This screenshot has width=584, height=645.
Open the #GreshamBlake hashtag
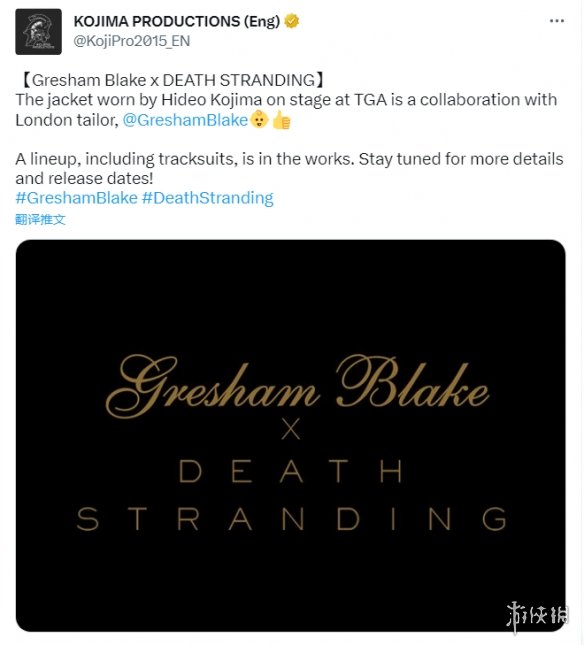(x=76, y=198)
